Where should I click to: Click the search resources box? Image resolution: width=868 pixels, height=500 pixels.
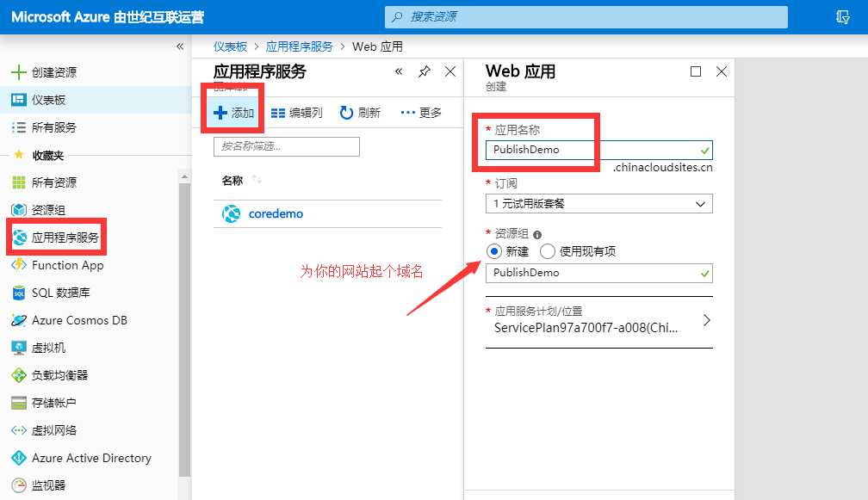coord(586,17)
